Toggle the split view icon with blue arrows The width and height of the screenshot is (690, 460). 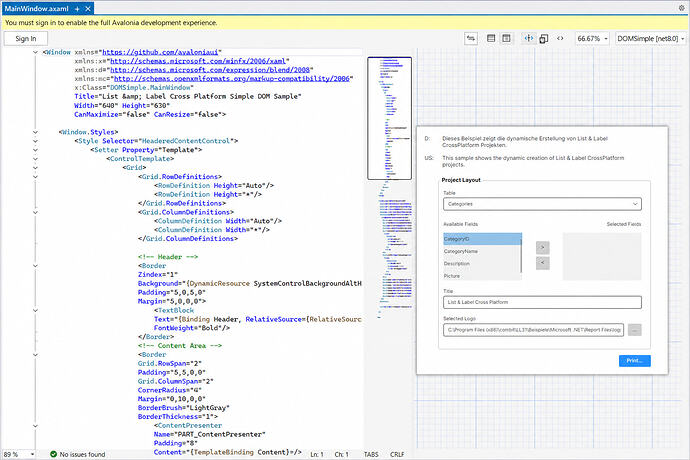point(529,39)
